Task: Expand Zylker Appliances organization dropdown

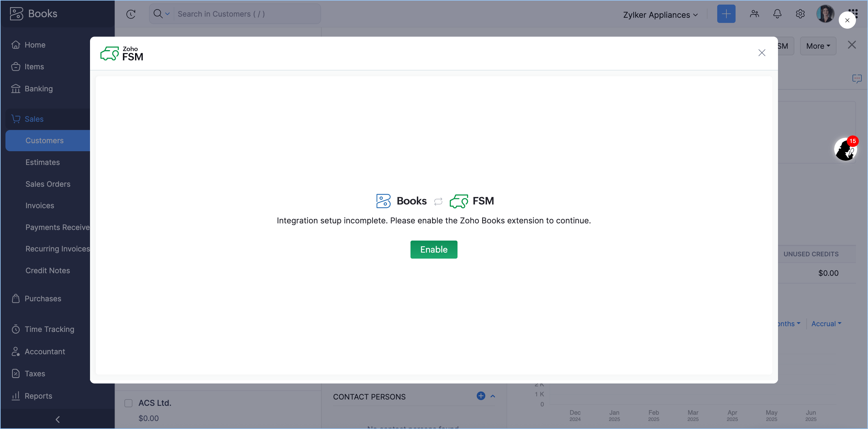Action: point(660,15)
